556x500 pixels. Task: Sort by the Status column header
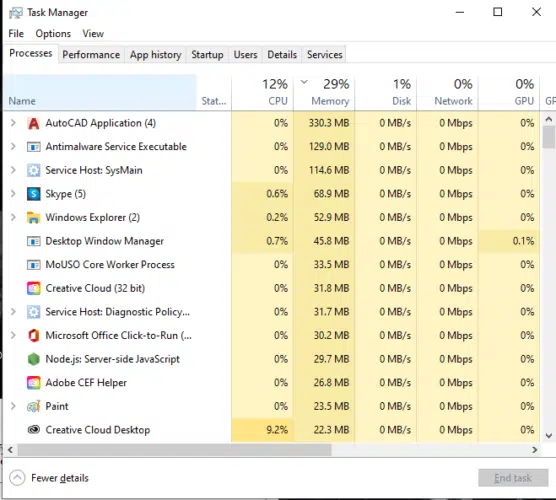[x=214, y=93]
